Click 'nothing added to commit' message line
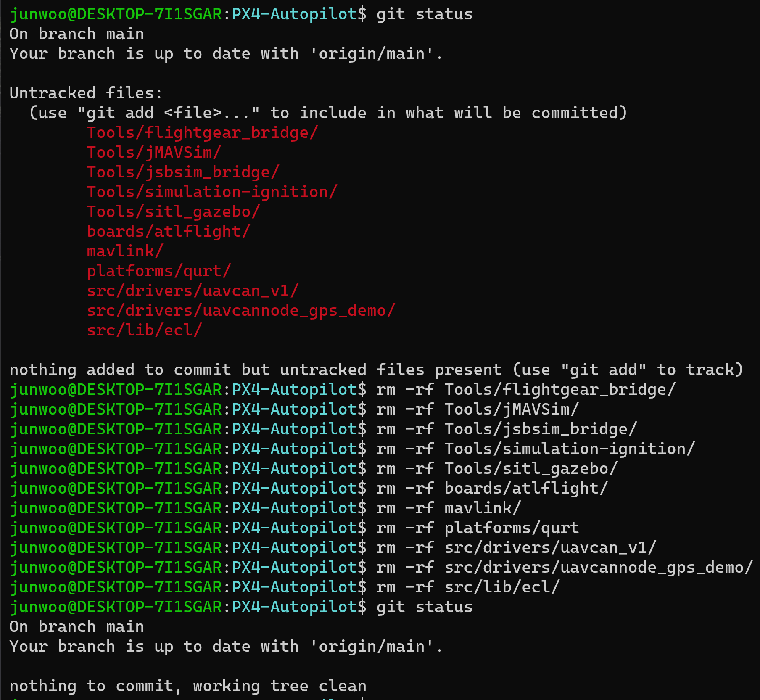Screen dimensions: 760x700 [376, 370]
